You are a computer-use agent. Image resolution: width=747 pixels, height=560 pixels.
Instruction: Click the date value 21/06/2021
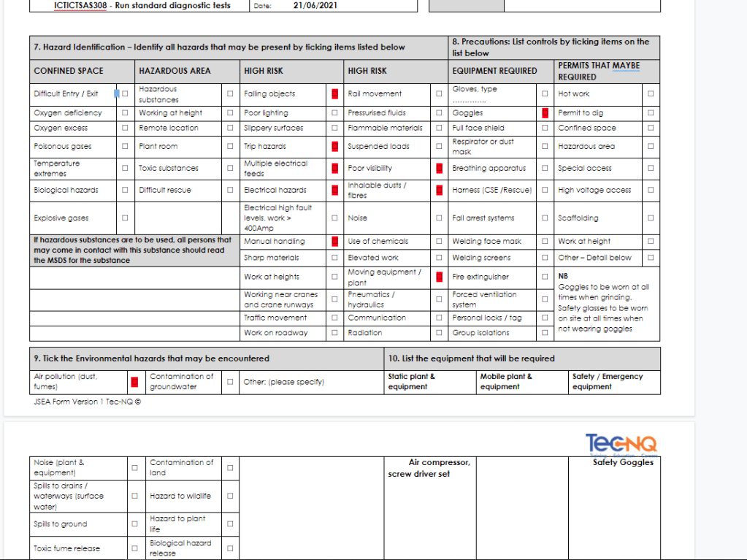point(315,5)
